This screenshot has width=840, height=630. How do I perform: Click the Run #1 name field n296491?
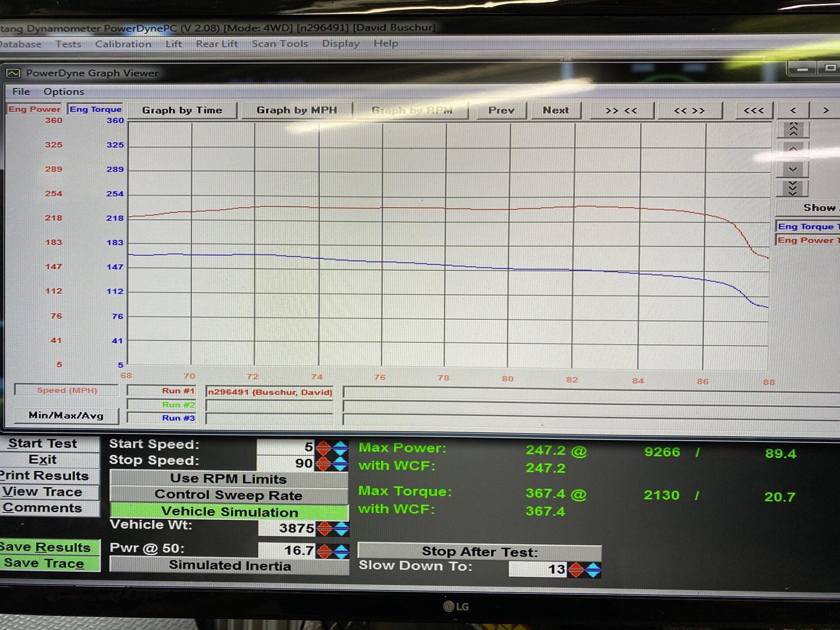(x=270, y=392)
